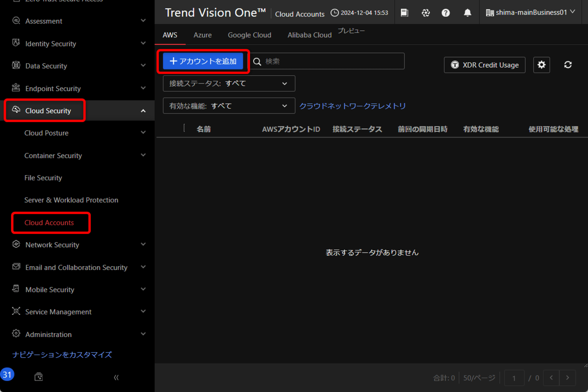Open the shima-mainBusiness01 account dropdown
588x392 pixels.
[531, 12]
